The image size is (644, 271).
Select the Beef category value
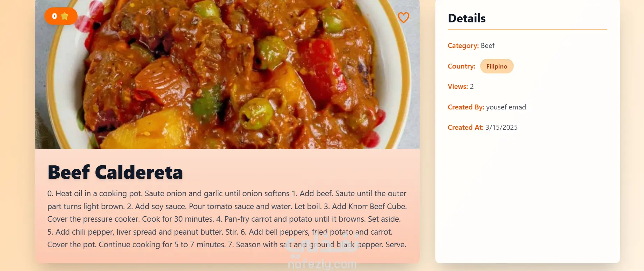487,46
